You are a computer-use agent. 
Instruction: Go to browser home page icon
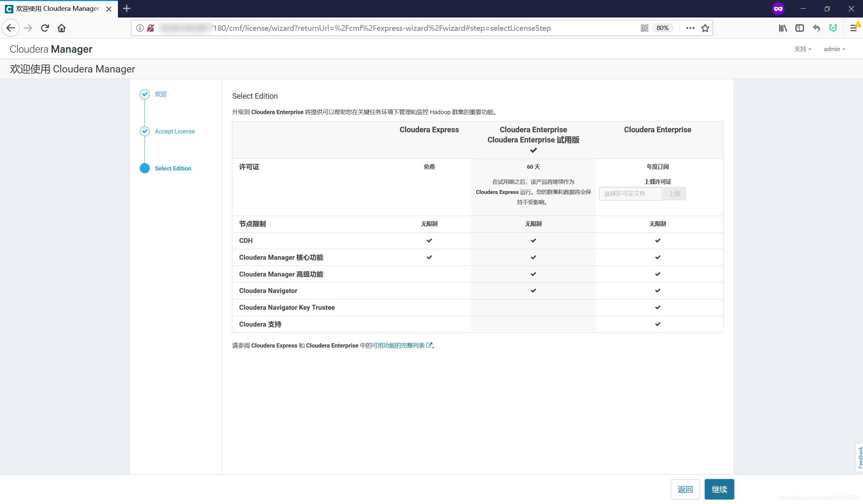click(62, 28)
